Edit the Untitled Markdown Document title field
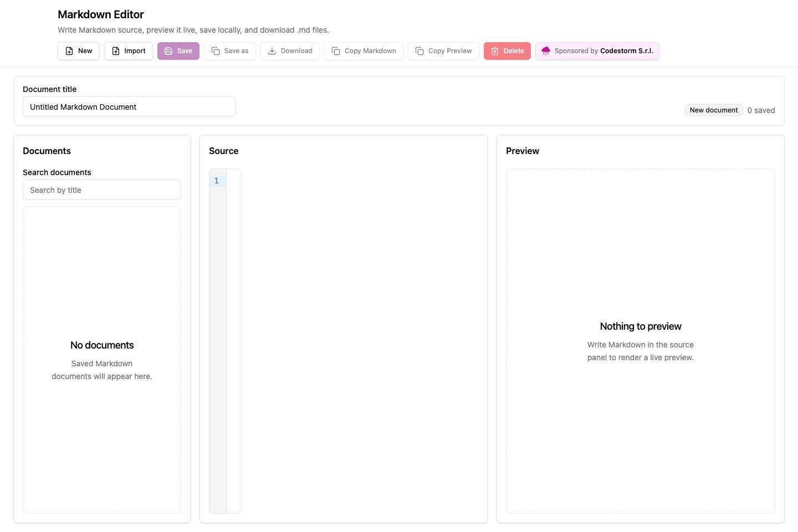The height and width of the screenshot is (532, 798). pyautogui.click(x=129, y=106)
